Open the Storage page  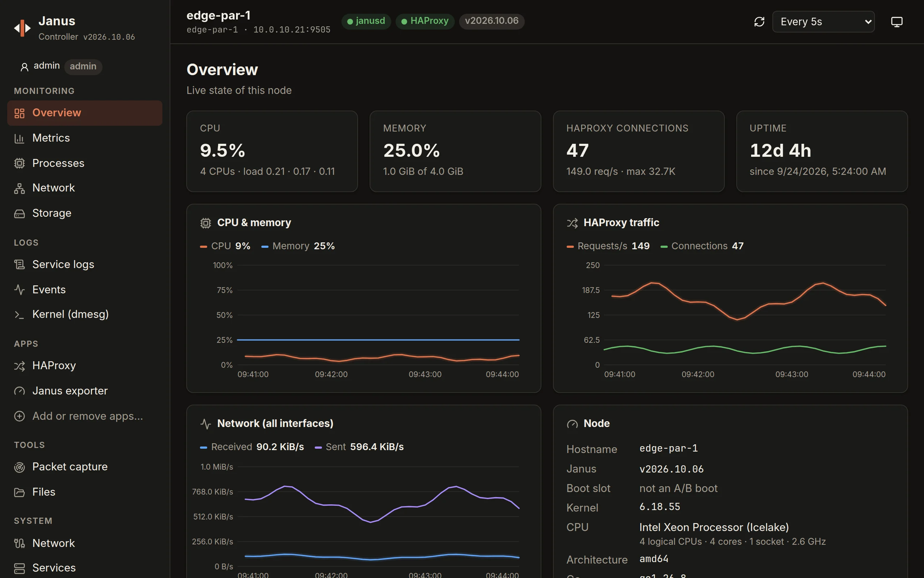(x=85, y=213)
